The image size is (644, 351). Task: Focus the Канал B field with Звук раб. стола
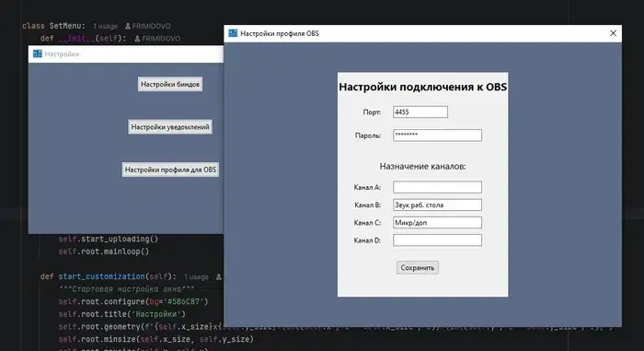pos(437,205)
